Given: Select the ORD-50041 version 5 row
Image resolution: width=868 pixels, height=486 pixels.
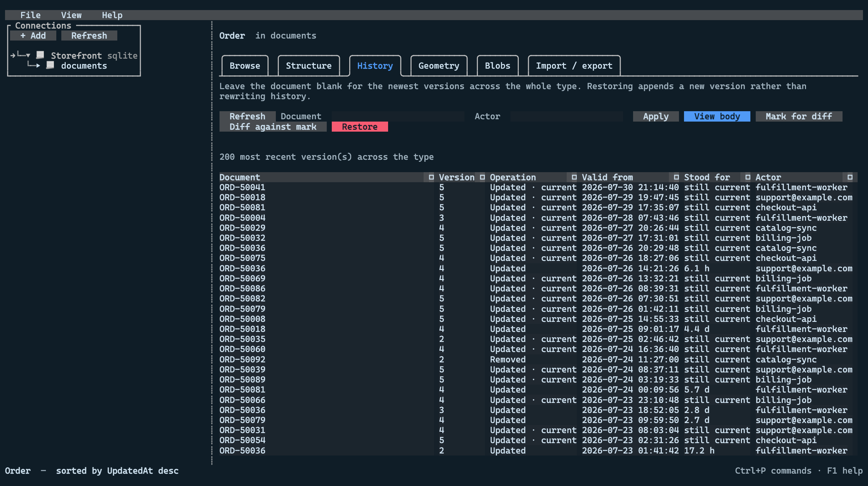Looking at the screenshot, I should click(x=538, y=187).
